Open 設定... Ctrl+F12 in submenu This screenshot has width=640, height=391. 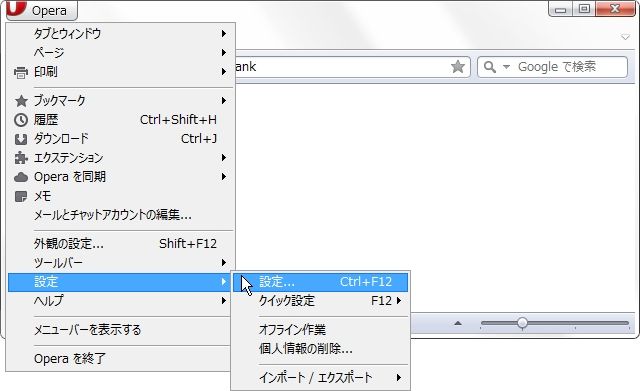pyautogui.click(x=320, y=282)
